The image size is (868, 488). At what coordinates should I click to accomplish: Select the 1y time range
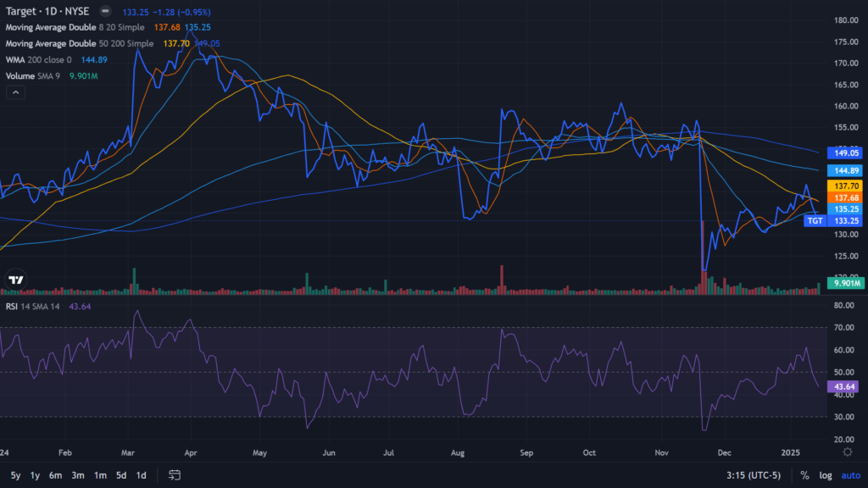[x=35, y=475]
